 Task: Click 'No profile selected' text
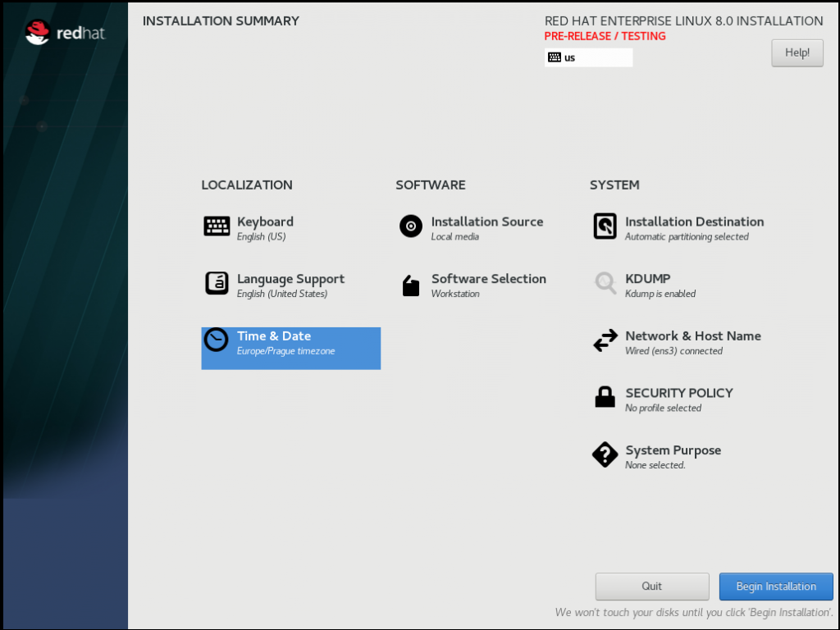[x=663, y=409]
